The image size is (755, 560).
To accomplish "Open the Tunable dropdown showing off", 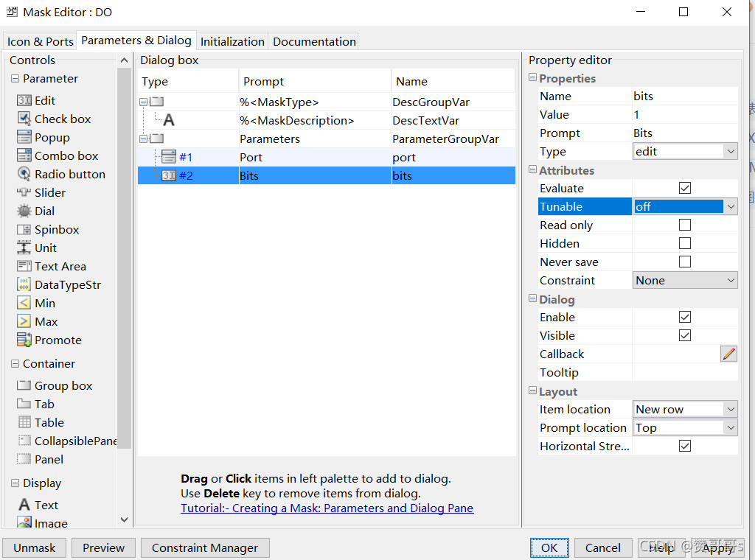I will (685, 207).
